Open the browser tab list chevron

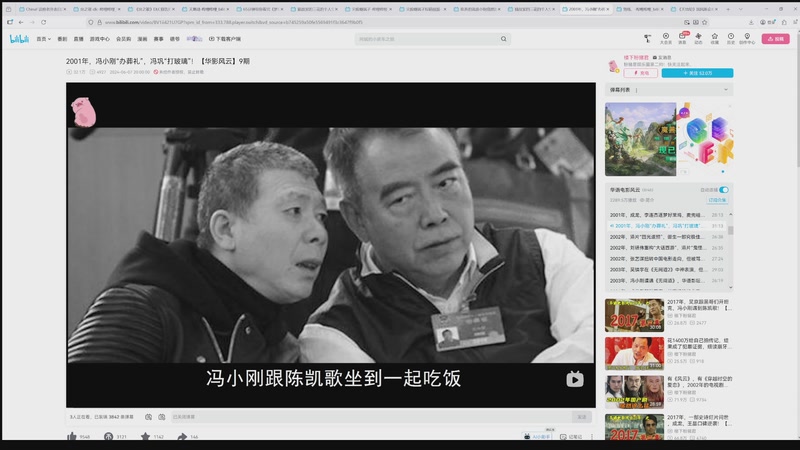[740, 9]
